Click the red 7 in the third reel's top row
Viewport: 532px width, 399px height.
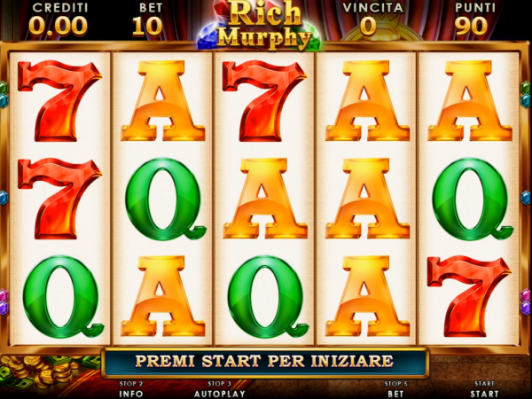[x=264, y=101]
